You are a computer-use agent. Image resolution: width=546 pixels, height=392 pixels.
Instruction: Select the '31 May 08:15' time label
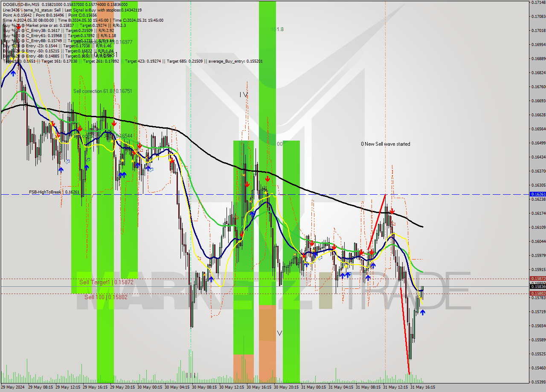pyautogui.click(x=368, y=387)
